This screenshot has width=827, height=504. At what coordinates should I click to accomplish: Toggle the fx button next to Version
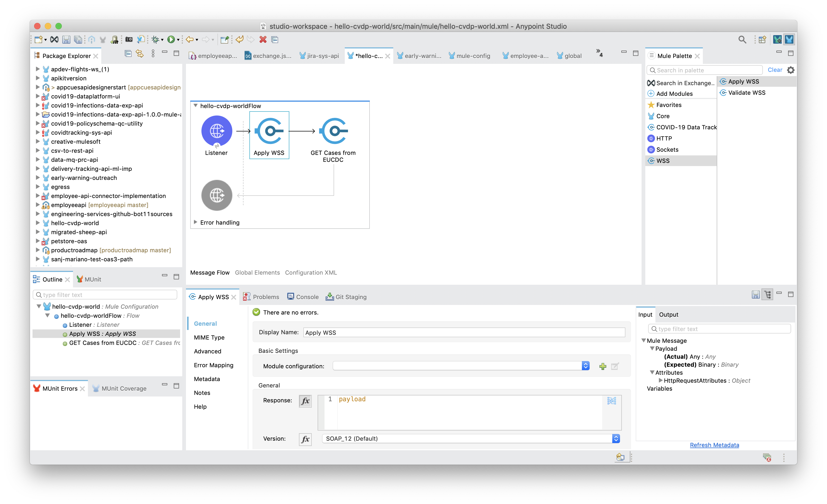305,439
